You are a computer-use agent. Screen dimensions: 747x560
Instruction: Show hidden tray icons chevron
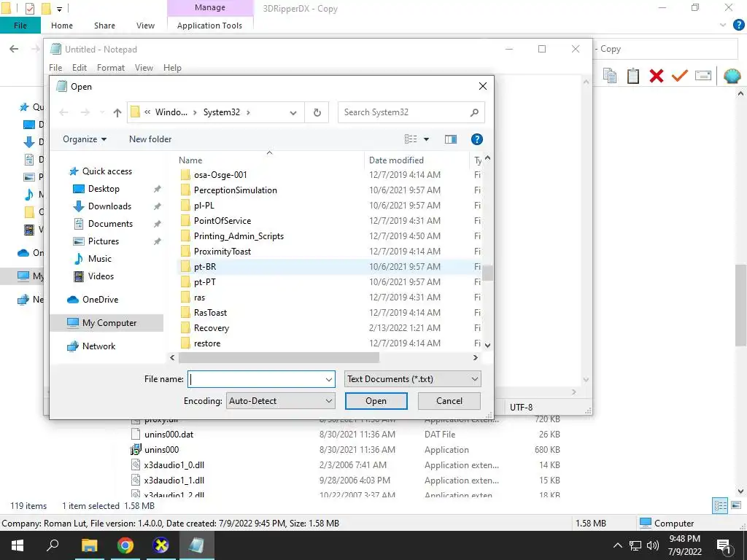(x=617, y=545)
